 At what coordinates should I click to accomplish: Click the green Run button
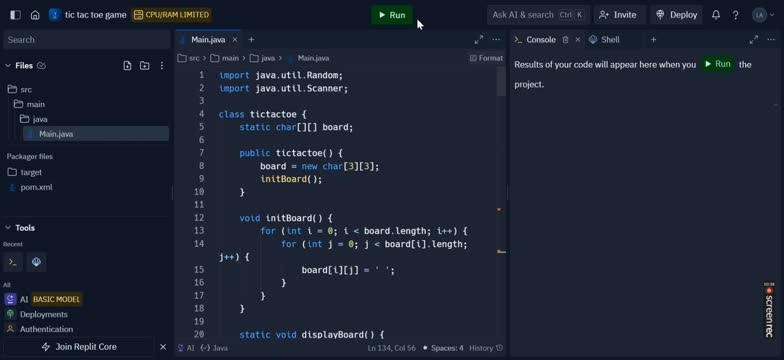tap(392, 15)
